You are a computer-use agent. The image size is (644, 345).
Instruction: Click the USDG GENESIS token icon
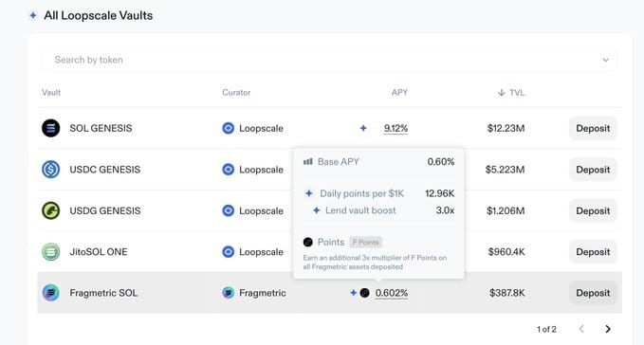click(50, 210)
